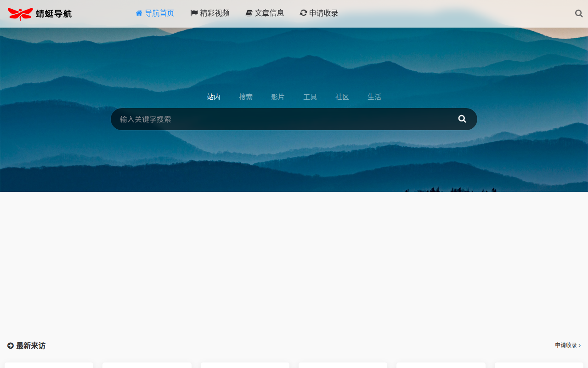The image size is (588, 368).
Task: Click the 申请收录 refresh-icon nav item
Action: point(319,13)
